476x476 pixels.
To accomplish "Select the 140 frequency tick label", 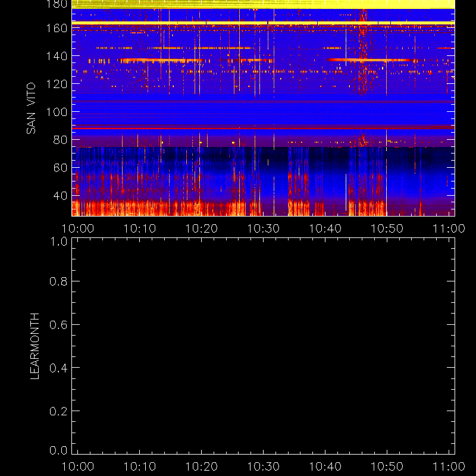I will click(57, 56).
